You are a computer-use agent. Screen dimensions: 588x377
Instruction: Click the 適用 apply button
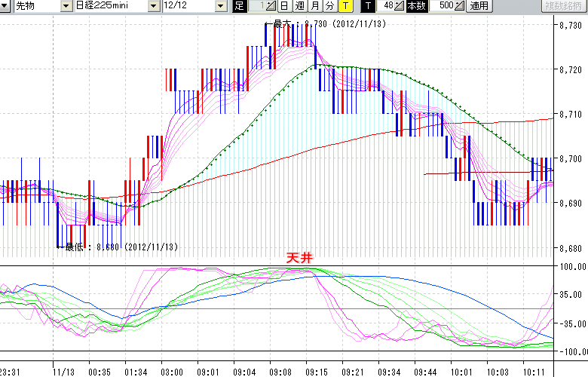[x=479, y=6]
